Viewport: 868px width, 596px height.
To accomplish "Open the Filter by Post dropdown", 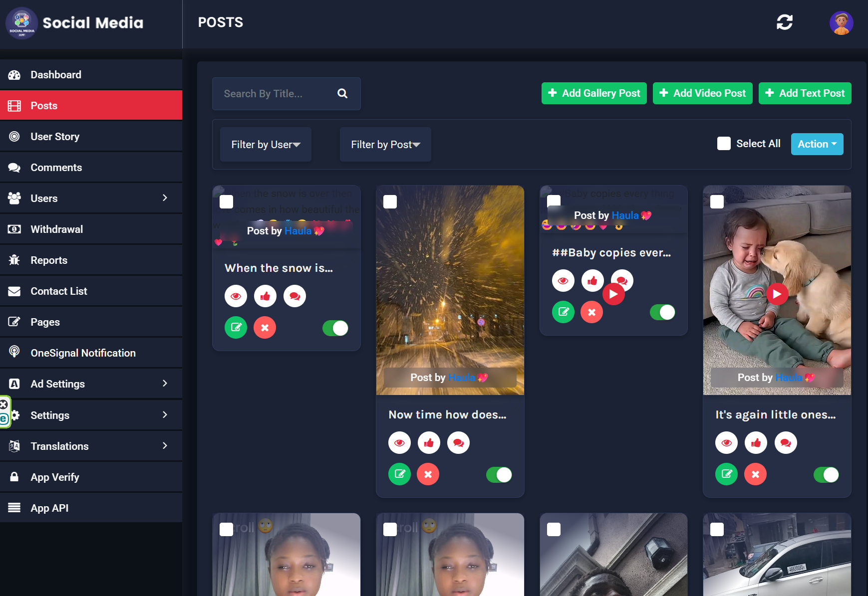I will pyautogui.click(x=385, y=145).
